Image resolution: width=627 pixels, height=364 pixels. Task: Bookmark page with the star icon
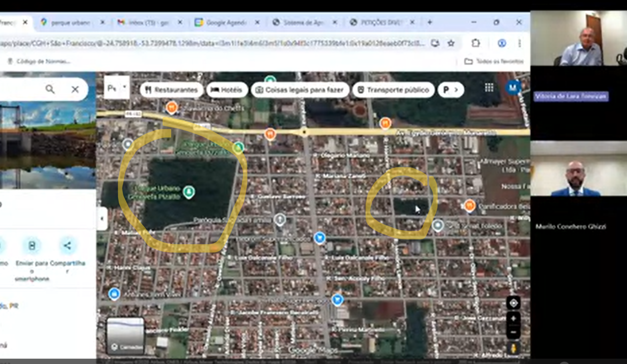coord(451,43)
